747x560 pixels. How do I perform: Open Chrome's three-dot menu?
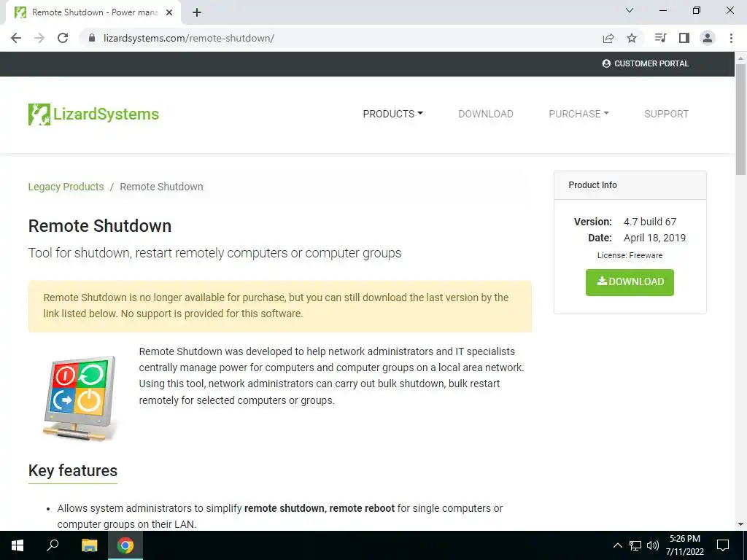tap(731, 38)
